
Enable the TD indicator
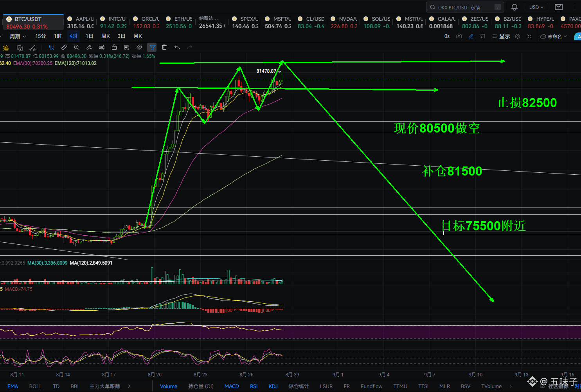[x=56, y=386]
